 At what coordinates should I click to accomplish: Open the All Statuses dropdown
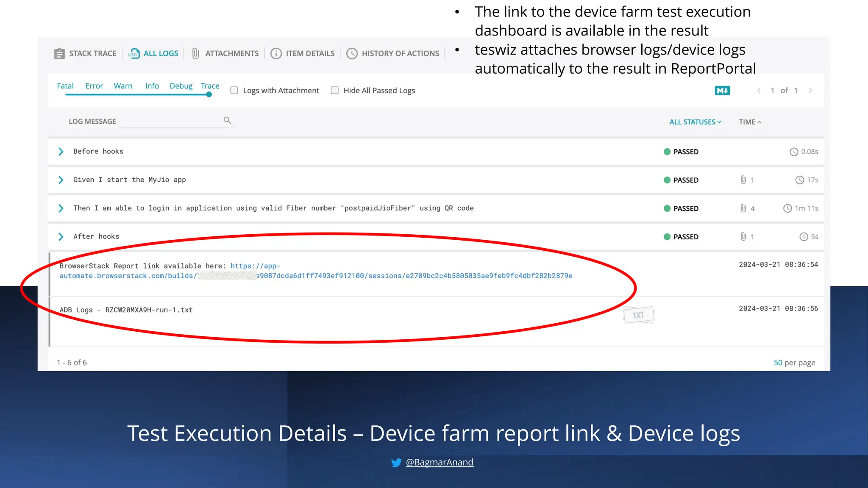(695, 122)
